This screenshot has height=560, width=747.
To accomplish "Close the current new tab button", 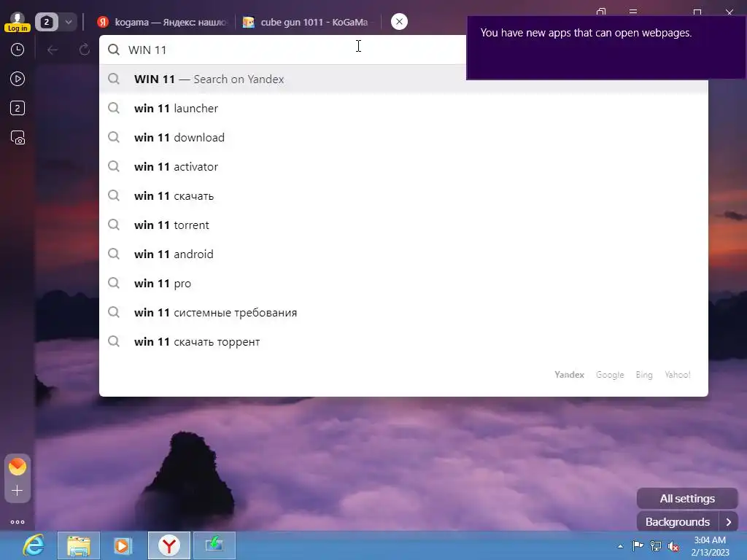I will coord(399,21).
